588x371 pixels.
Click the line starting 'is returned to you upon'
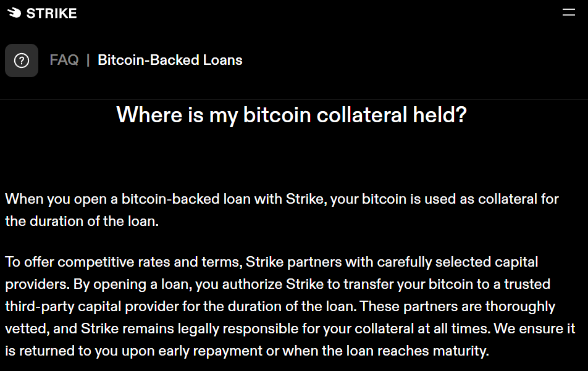247,351
